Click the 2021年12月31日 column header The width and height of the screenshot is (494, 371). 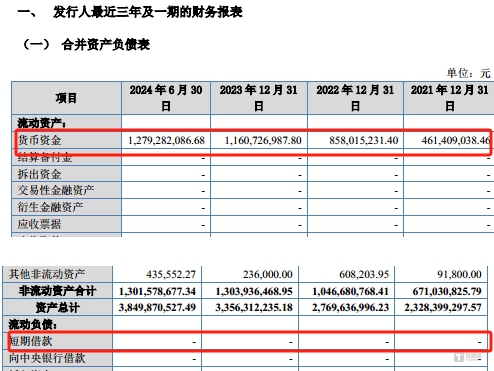click(x=449, y=98)
